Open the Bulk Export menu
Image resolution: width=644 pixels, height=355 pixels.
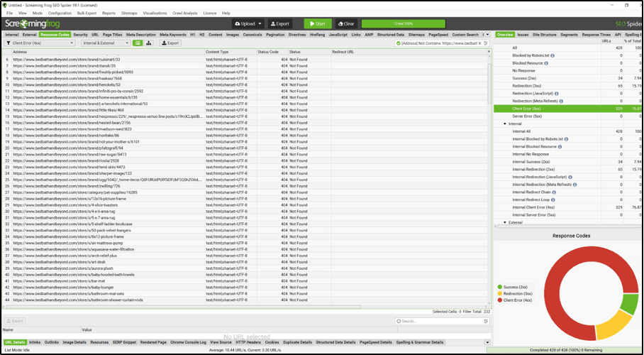click(x=87, y=13)
